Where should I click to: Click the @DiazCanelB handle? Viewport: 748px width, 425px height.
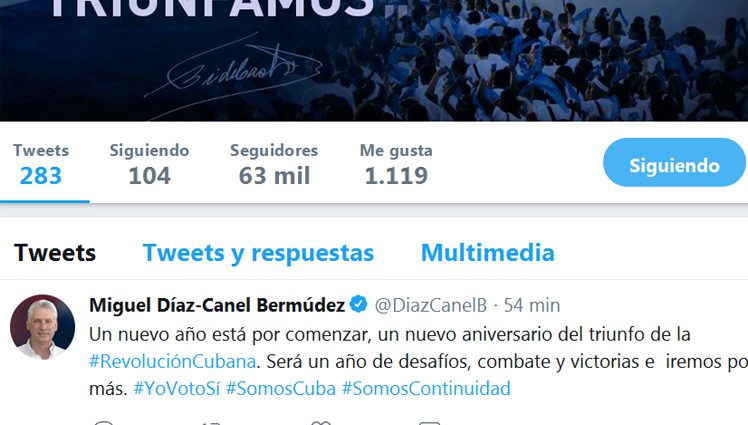tap(431, 305)
